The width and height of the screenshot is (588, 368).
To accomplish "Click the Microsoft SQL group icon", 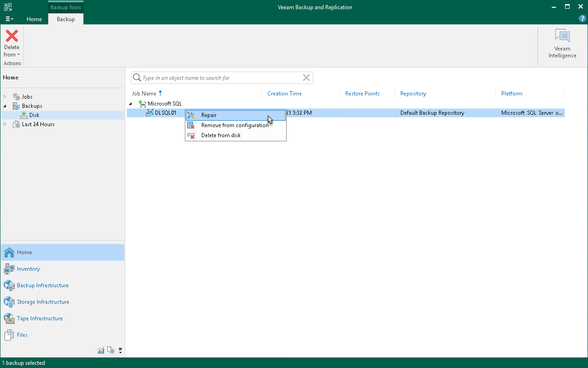I will click(x=142, y=104).
